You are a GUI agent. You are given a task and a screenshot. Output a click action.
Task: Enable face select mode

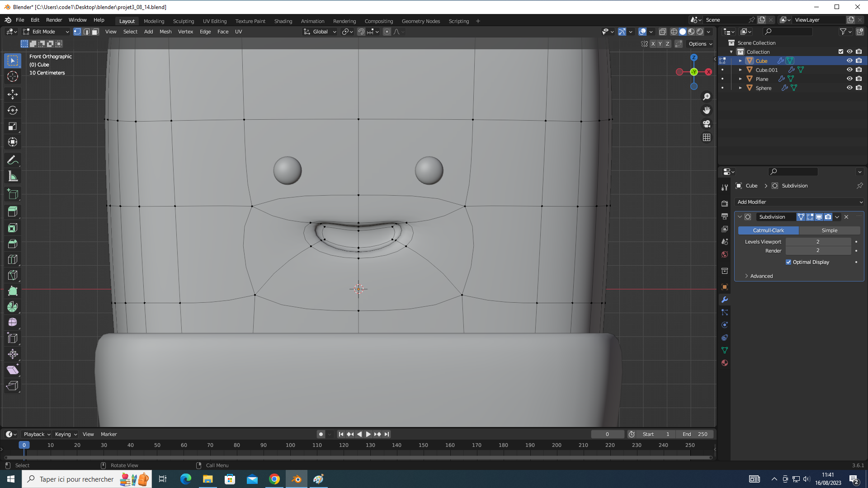point(95,32)
